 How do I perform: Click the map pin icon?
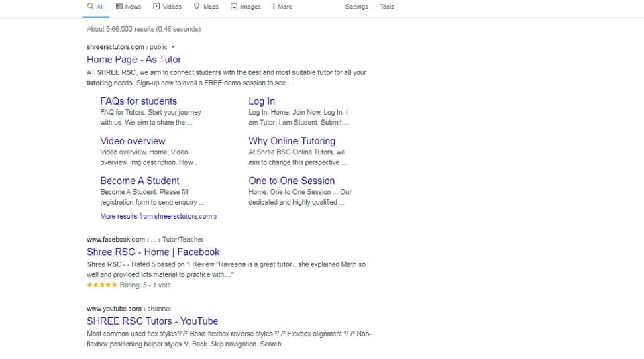197,6
